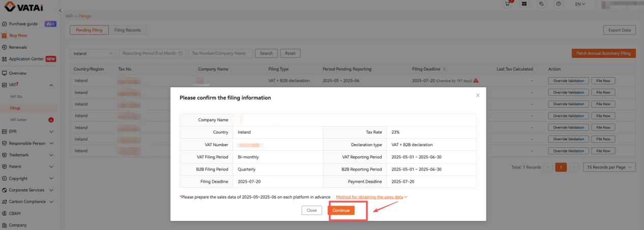The height and width of the screenshot is (230, 644).
Task: Open VAT Letter submenu item
Action: 18,120
